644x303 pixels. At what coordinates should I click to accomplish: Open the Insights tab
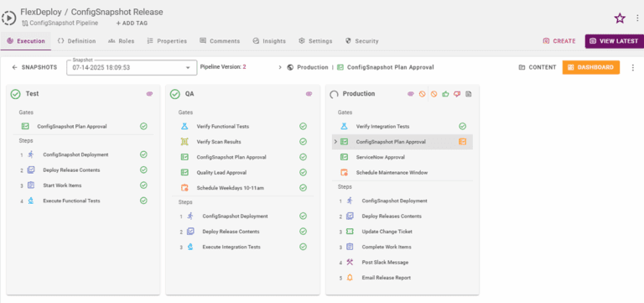tap(269, 41)
